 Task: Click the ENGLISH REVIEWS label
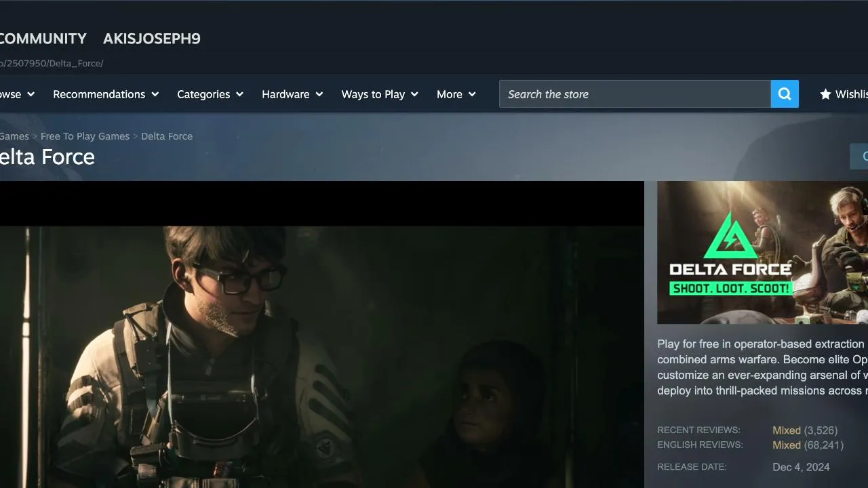pos(700,445)
